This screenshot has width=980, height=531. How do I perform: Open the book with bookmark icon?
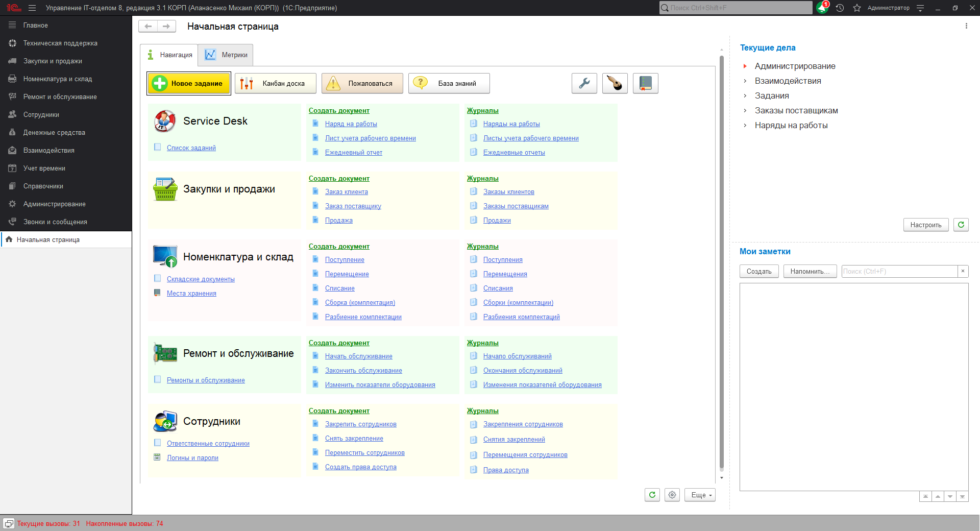[x=645, y=83]
